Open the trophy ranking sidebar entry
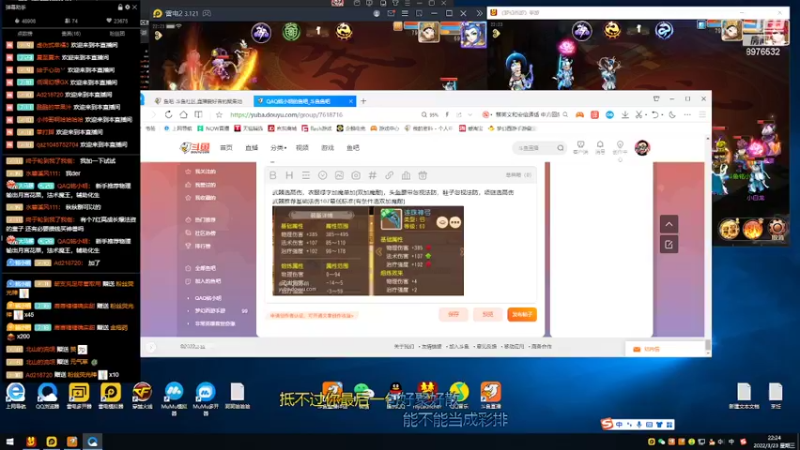 click(x=198, y=246)
